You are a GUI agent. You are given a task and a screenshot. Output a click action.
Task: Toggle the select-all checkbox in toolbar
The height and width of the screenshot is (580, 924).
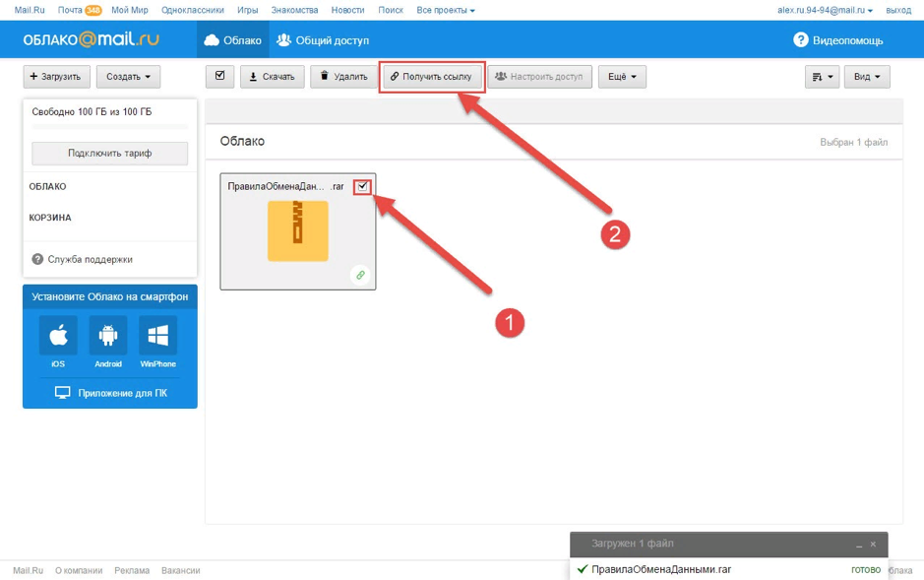pos(219,76)
